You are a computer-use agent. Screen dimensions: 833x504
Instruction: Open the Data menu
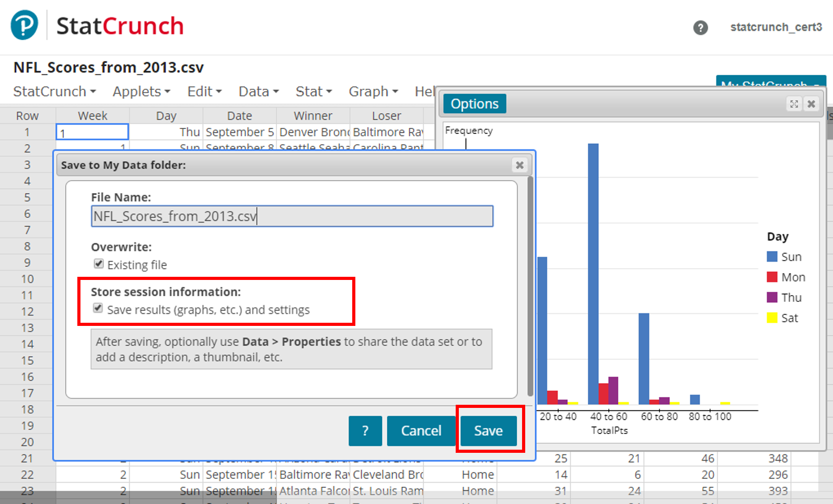coord(259,91)
